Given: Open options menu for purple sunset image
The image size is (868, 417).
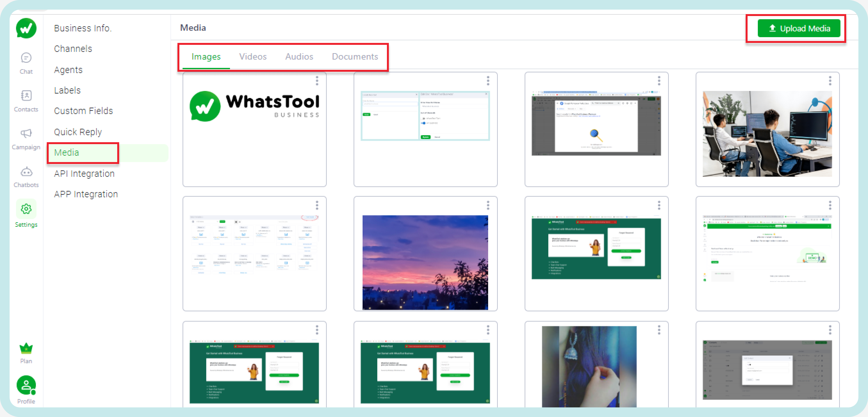Looking at the screenshot, I should [x=488, y=205].
